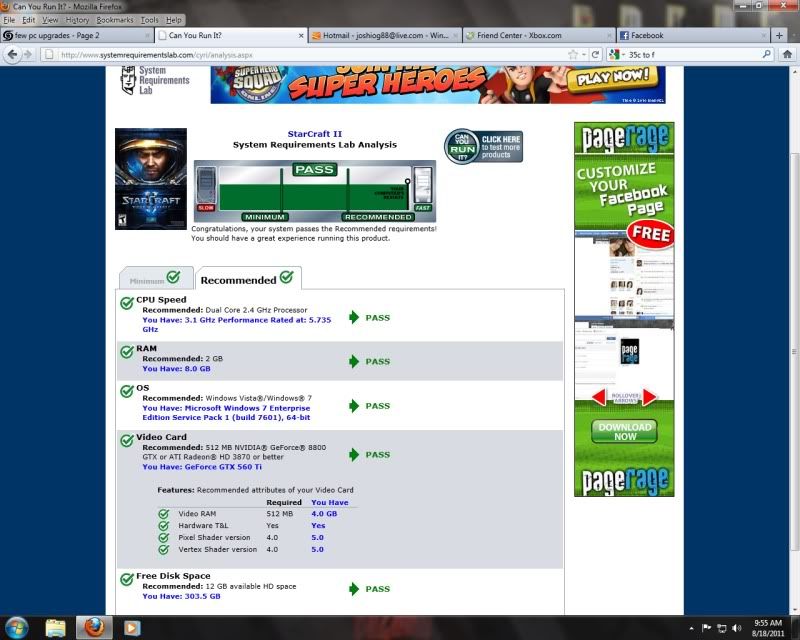Open Windows Explorer from the taskbar

55,628
